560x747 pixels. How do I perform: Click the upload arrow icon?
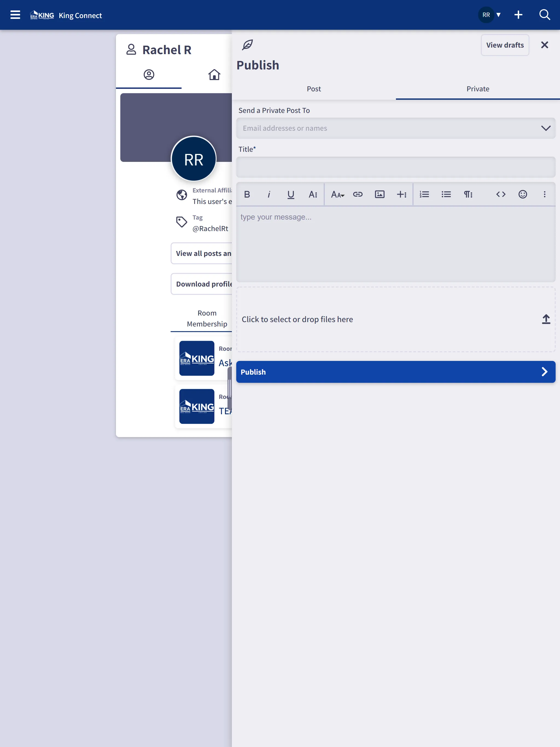click(546, 319)
